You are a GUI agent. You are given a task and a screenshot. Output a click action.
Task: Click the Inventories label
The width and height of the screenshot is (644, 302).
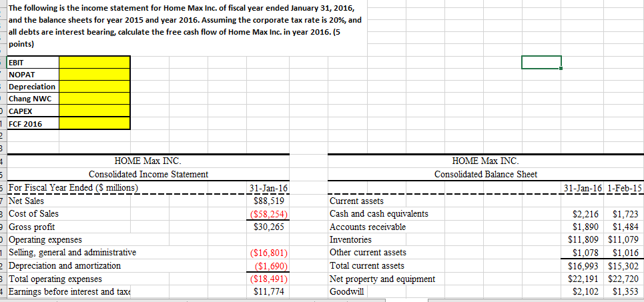tap(350, 239)
